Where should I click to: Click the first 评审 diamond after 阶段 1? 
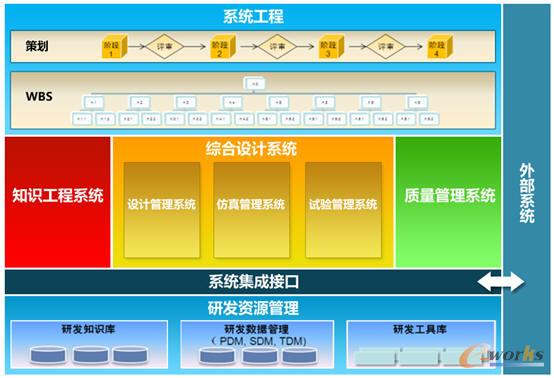click(x=164, y=46)
